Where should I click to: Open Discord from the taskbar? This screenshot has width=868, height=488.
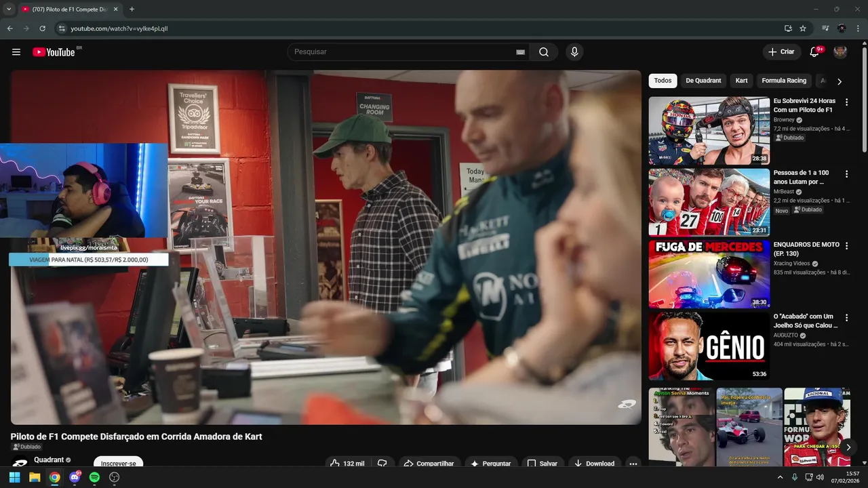[x=75, y=477]
